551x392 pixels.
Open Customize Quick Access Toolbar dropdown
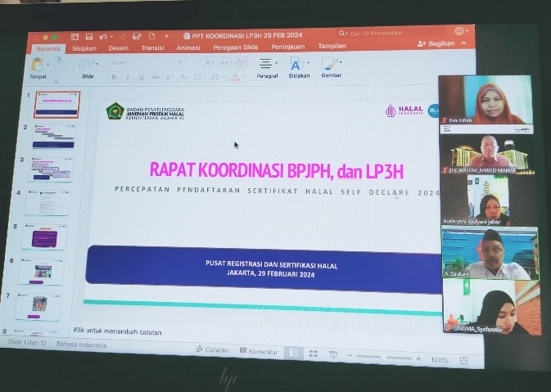(x=166, y=36)
